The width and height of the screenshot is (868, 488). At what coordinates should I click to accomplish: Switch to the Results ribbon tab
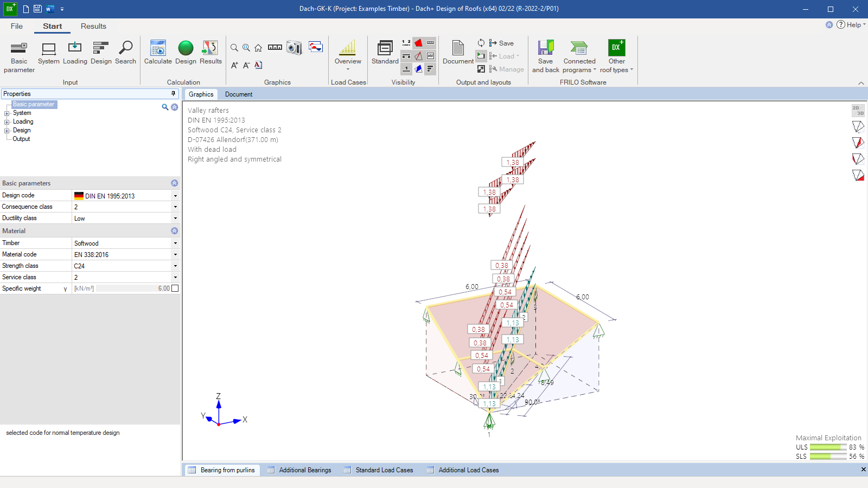coord(93,26)
